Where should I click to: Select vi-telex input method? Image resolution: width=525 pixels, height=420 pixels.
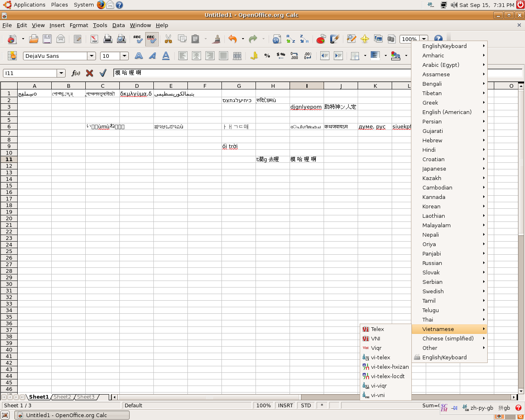coord(380,358)
